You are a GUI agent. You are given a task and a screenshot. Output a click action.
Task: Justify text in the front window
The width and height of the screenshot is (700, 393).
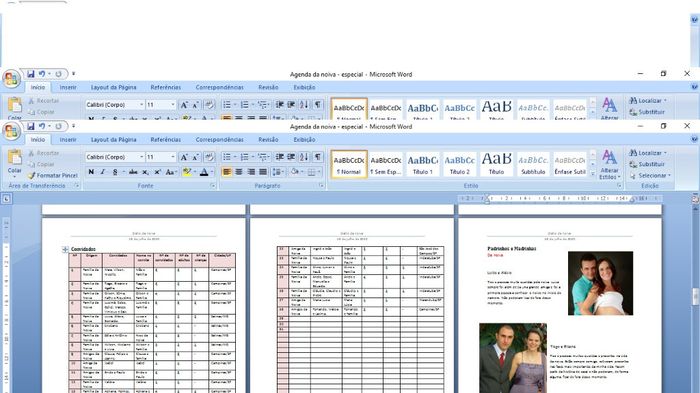(263, 172)
